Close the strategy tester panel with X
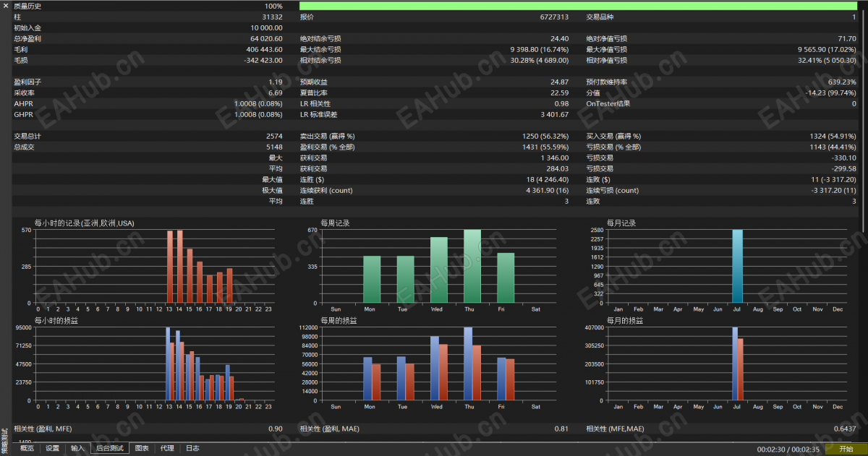 click(x=5, y=6)
